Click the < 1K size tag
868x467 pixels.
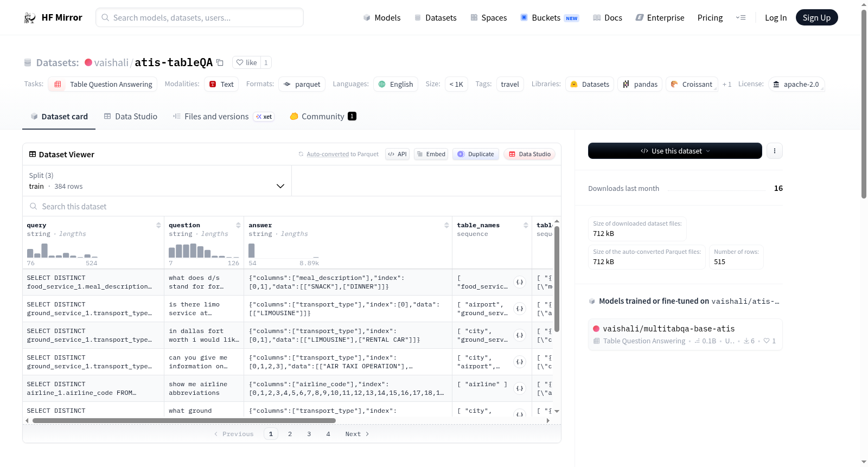(456, 84)
